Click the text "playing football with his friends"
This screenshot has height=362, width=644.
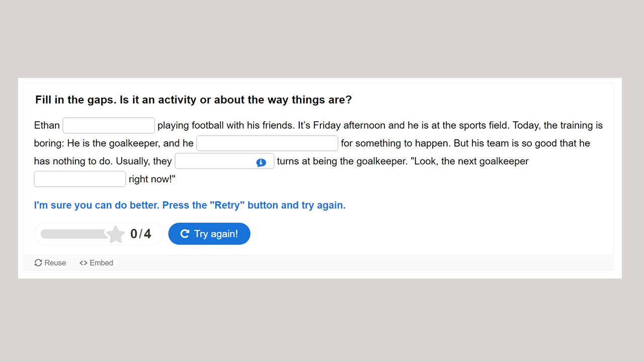225,126
